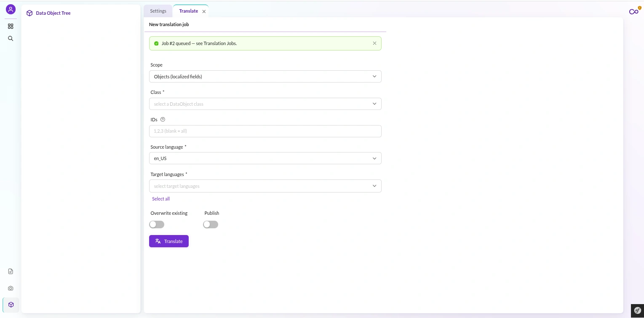Open the Source language dropdown
The image size is (644, 318).
point(265,158)
